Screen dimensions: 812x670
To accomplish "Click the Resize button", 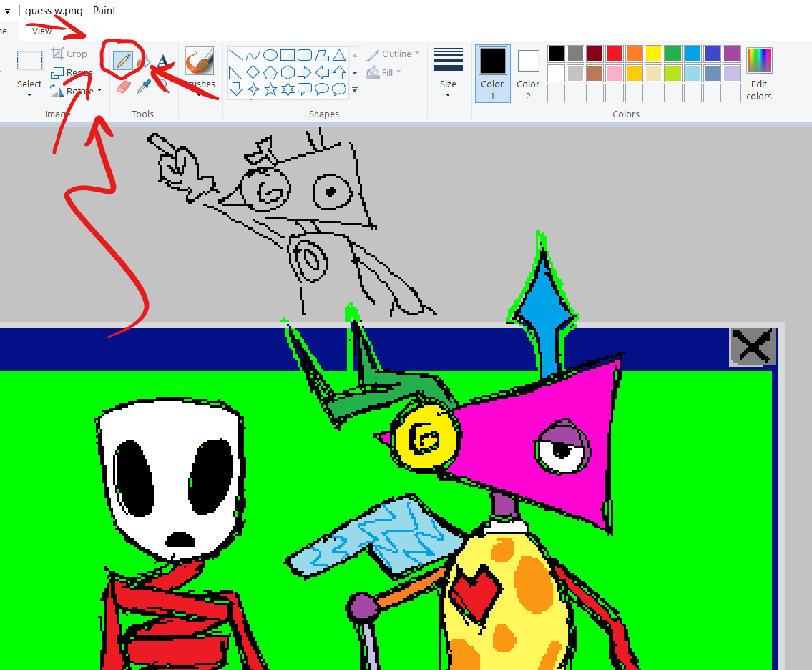I will pyautogui.click(x=72, y=72).
